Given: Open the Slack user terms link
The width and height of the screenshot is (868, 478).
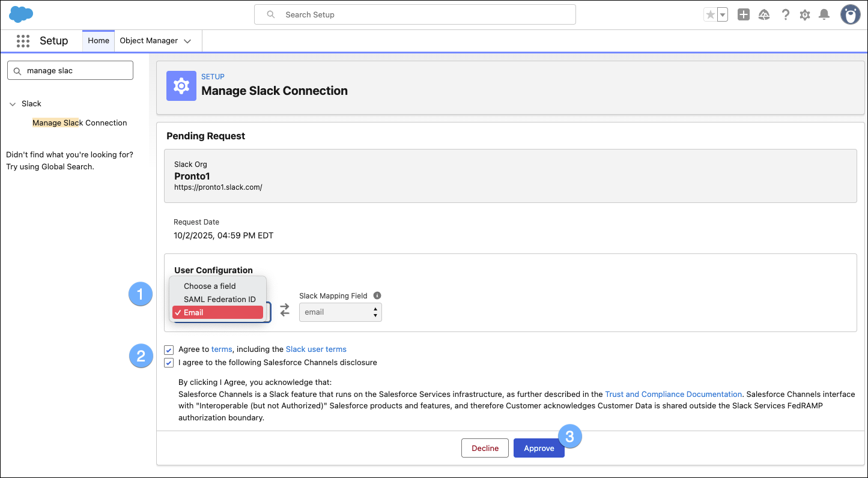Looking at the screenshot, I should (316, 349).
